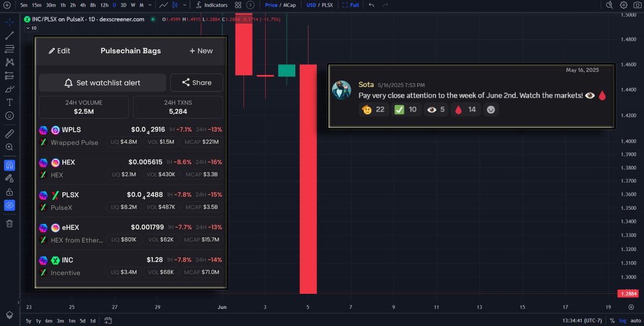This screenshot has height=326, width=644.
Task: Select the W weekly timeframe
Action: 134,5
